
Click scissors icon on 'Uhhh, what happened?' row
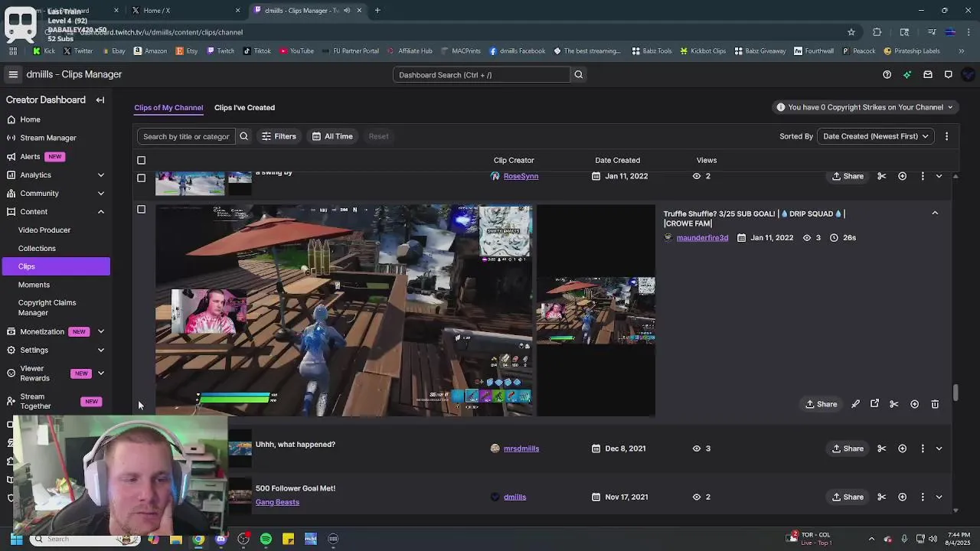click(x=882, y=448)
